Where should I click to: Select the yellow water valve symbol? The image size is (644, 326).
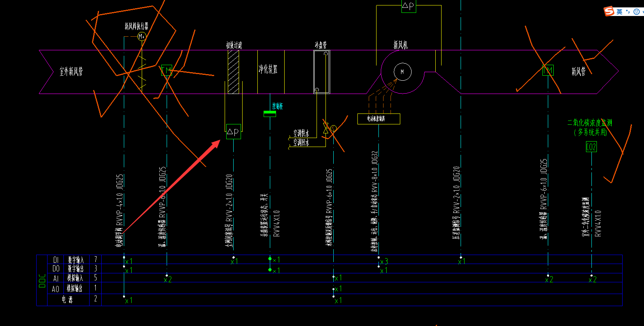pyautogui.click(x=326, y=128)
